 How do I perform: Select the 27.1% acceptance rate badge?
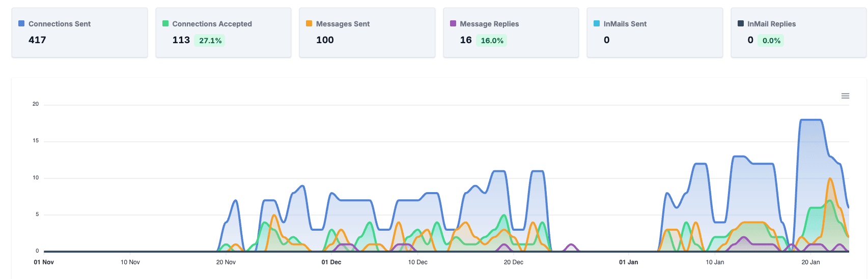click(210, 41)
